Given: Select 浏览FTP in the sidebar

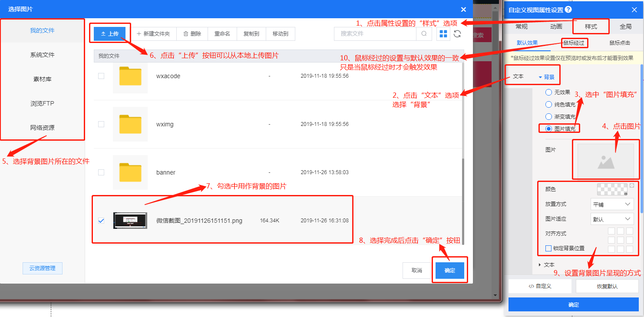Looking at the screenshot, I should pyautogui.click(x=42, y=103).
